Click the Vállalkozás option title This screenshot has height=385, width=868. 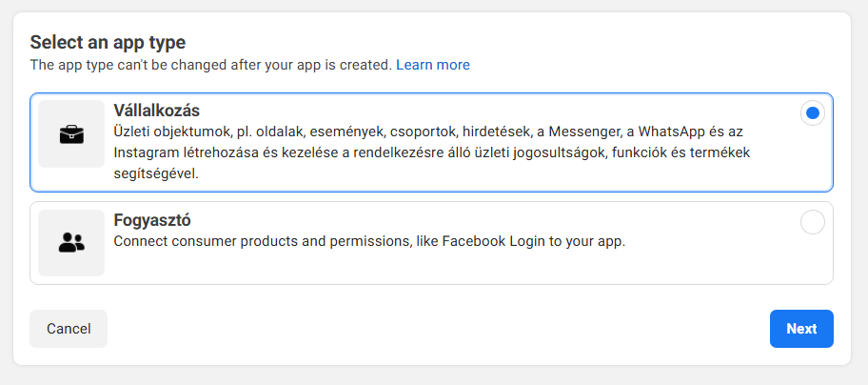click(156, 110)
